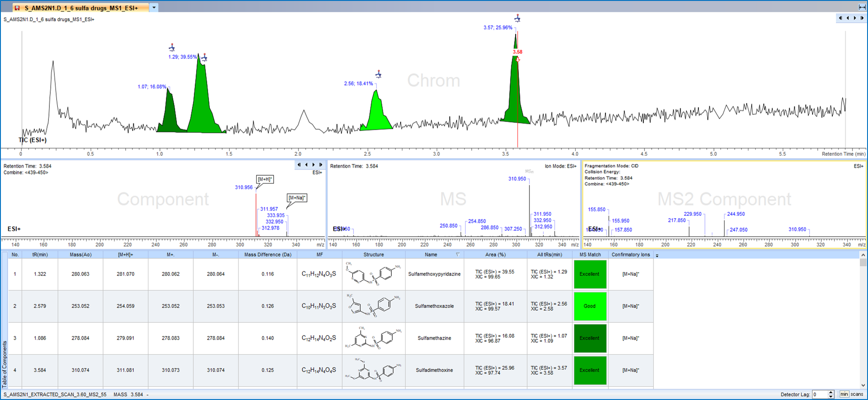868x400 pixels.
Task: Click the [M+H]+ annotation in the Component spectrum
Action: tap(264, 179)
